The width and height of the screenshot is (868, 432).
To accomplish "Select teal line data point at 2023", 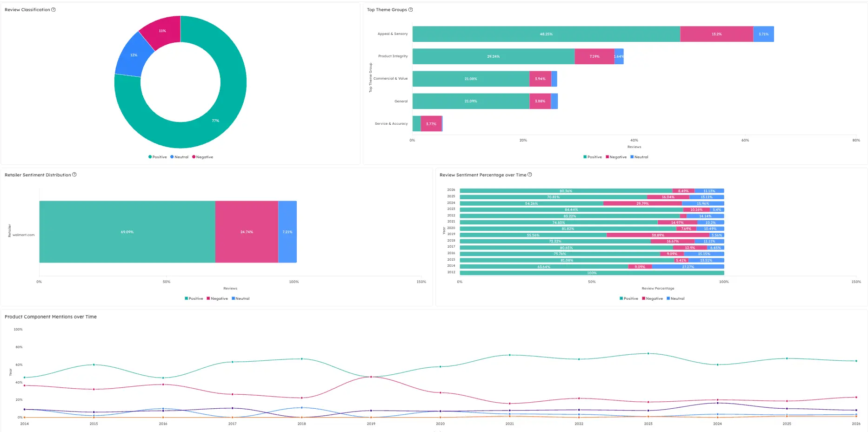I will click(x=648, y=353).
